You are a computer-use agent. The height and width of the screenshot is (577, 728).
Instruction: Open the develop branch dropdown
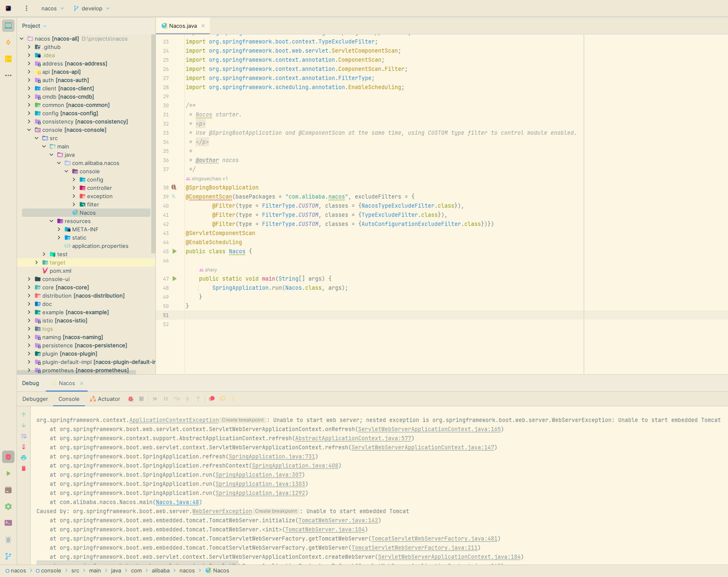tap(92, 8)
